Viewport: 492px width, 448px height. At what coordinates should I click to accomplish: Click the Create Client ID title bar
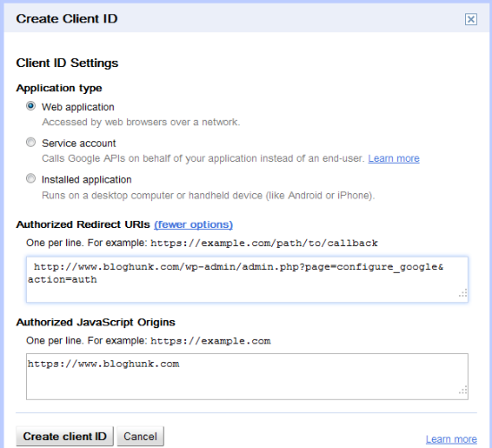click(x=246, y=19)
